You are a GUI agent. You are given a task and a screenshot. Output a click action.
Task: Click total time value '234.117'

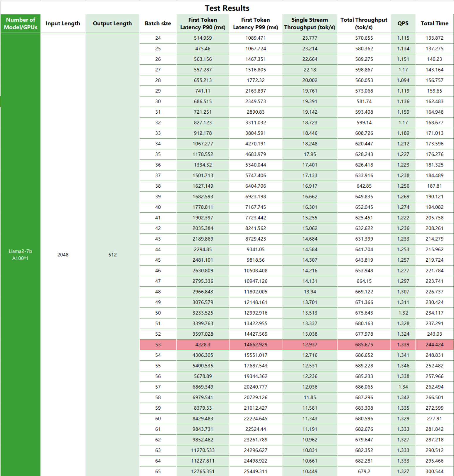point(434,313)
